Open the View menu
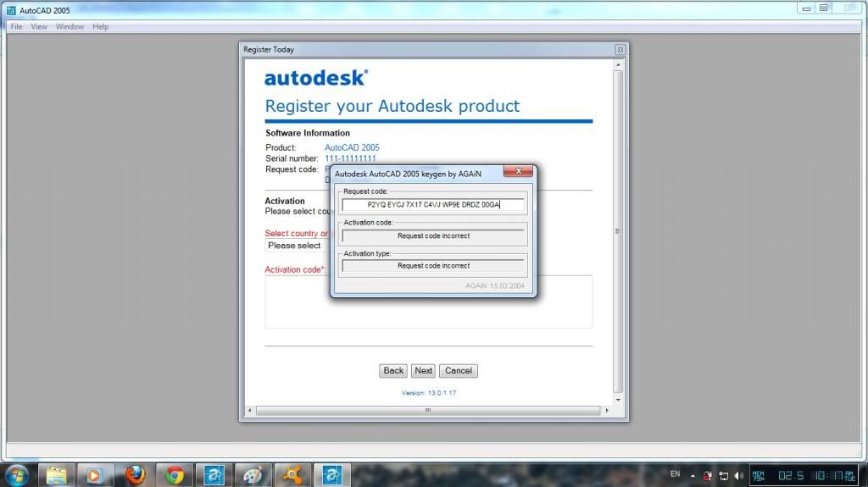The height and width of the screenshot is (487, 868). click(x=39, y=26)
